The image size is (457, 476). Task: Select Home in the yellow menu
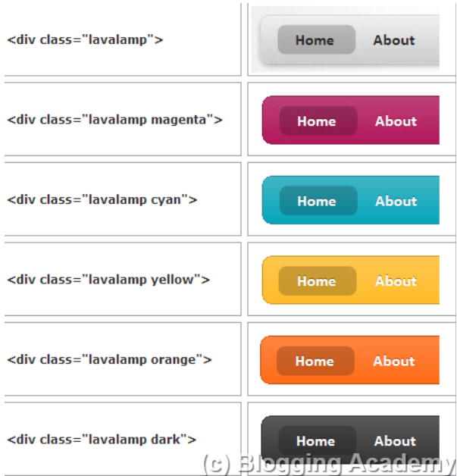coord(317,280)
